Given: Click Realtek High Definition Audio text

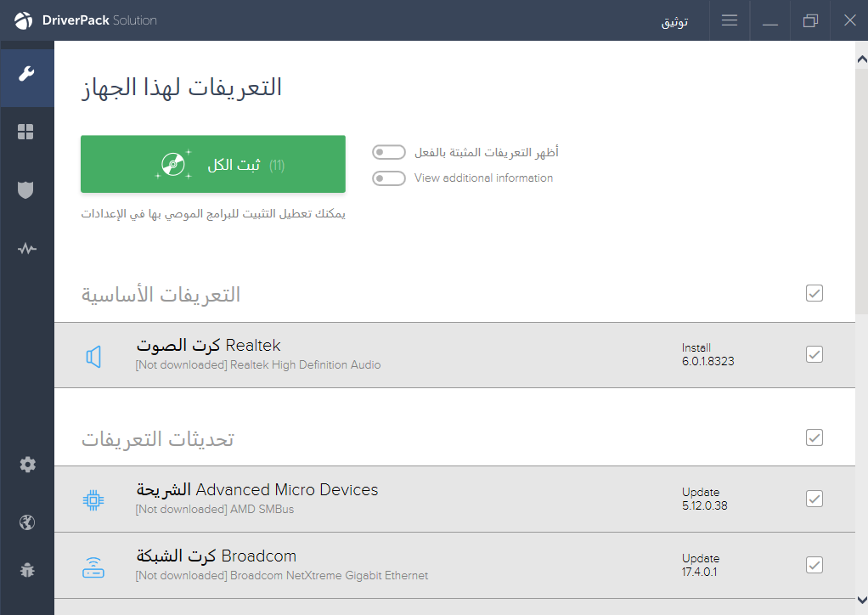Looking at the screenshot, I should (306, 364).
